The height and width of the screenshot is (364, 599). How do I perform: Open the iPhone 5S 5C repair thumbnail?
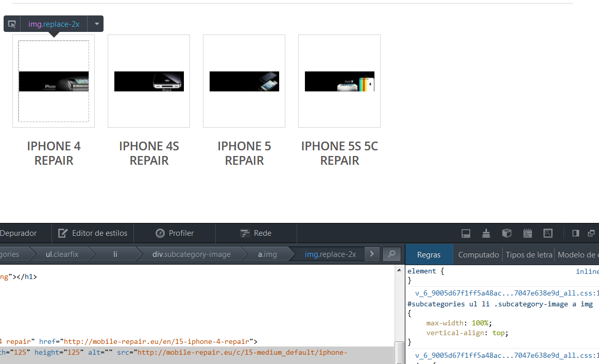(339, 81)
